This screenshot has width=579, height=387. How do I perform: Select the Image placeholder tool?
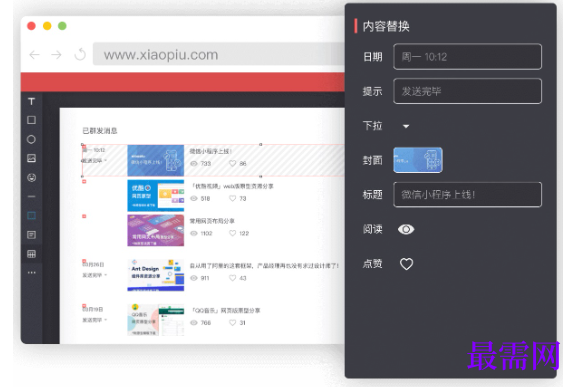[x=32, y=158]
